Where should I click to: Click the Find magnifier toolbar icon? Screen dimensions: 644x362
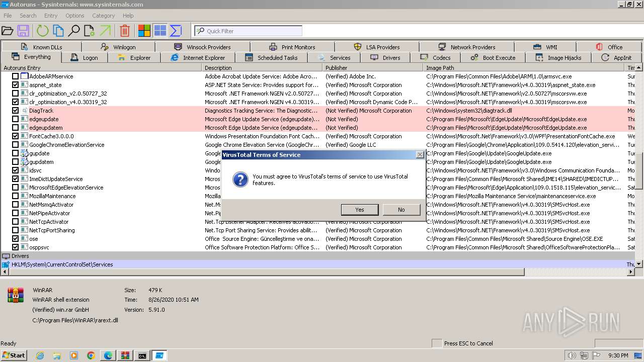[74, 31]
